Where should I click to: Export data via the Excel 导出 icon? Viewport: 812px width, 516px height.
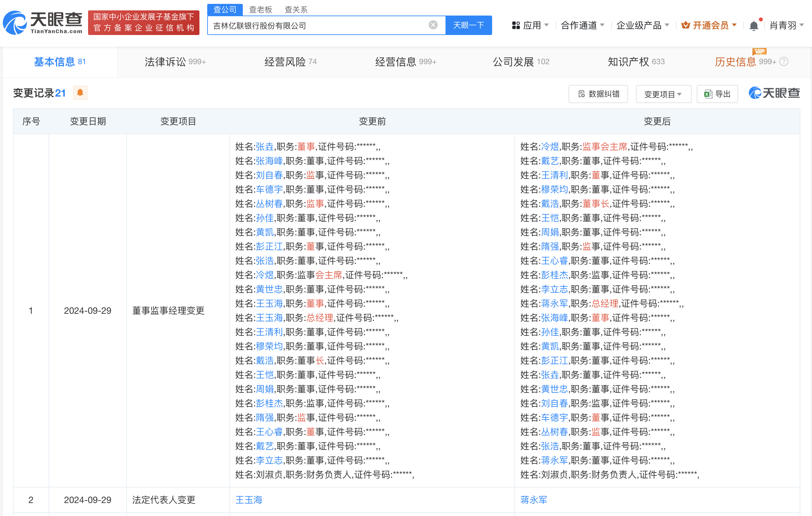coord(707,94)
